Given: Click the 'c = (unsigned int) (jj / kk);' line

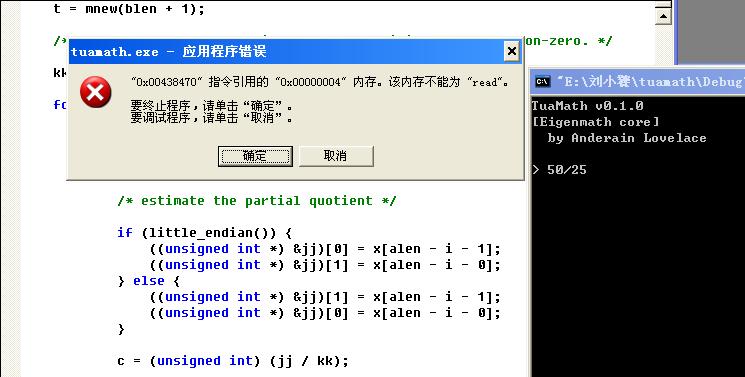Looking at the screenshot, I should pos(233,361).
